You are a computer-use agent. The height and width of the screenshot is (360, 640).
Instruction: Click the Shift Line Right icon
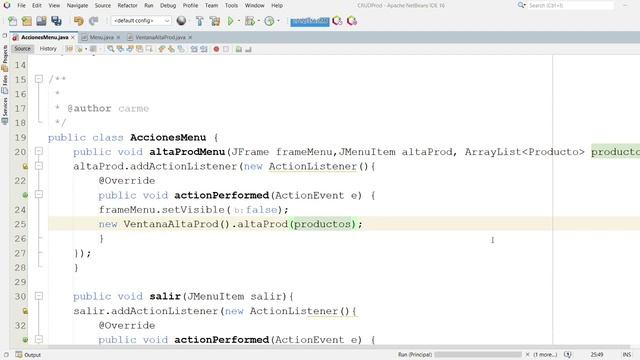coord(204,49)
